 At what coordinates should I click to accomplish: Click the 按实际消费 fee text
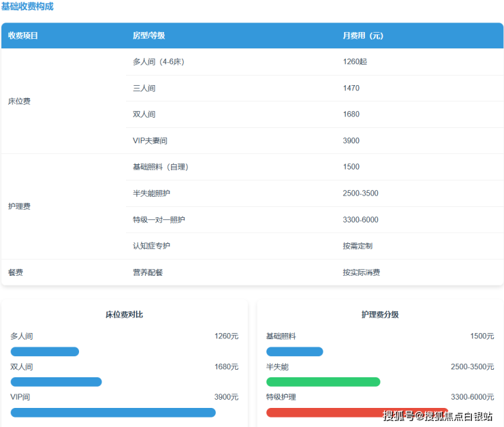coord(361,272)
